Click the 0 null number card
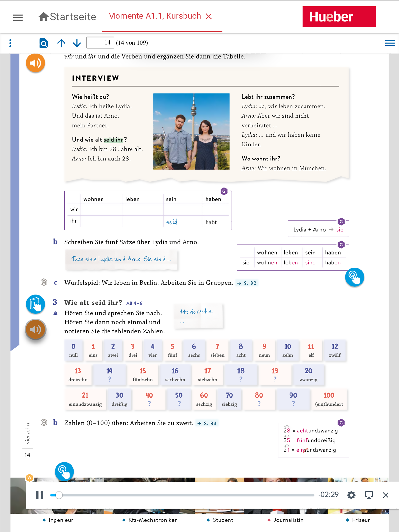The width and height of the screenshot is (399, 532). click(x=73, y=350)
